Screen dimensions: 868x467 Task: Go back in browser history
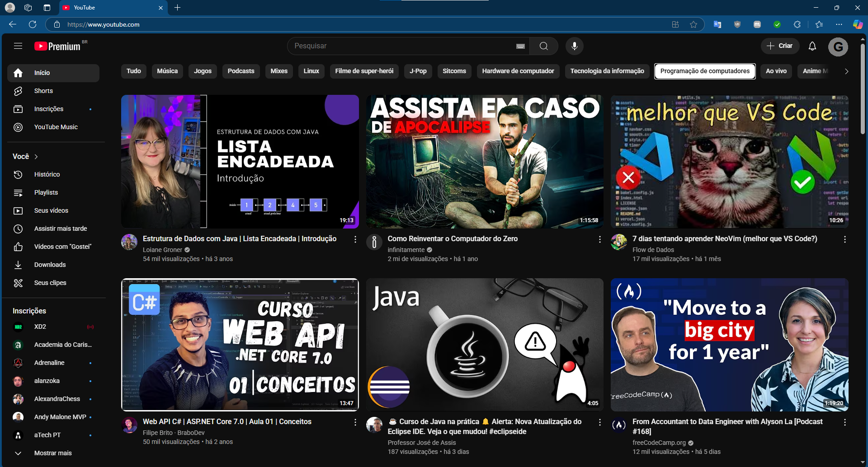pos(13,24)
